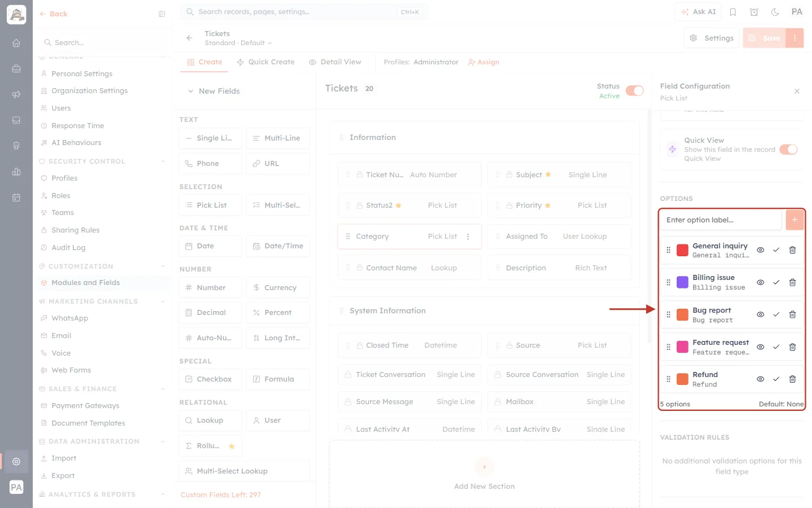Screen dimensions: 812x508
Task: Open the Category field three-dot menu
Action: click(468, 237)
